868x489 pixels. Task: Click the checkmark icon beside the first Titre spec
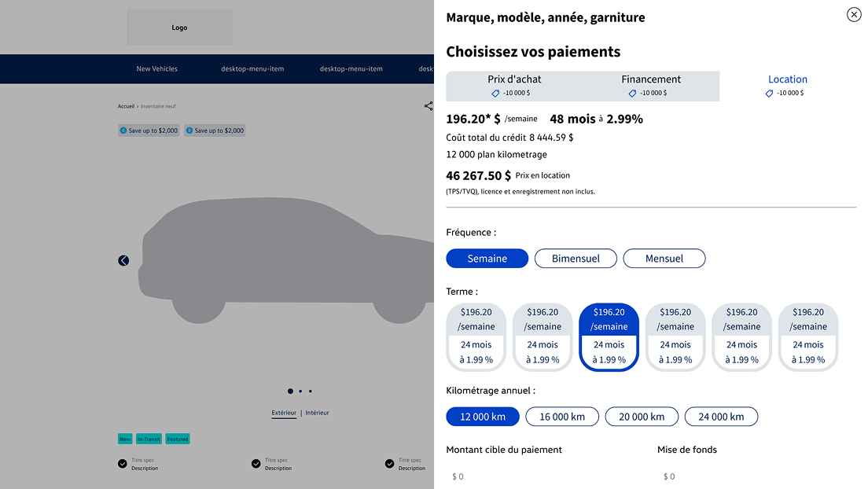(123, 464)
